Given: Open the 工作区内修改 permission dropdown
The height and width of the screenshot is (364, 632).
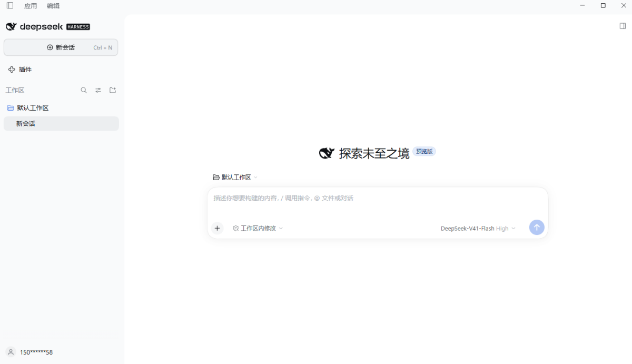Looking at the screenshot, I should [x=258, y=228].
